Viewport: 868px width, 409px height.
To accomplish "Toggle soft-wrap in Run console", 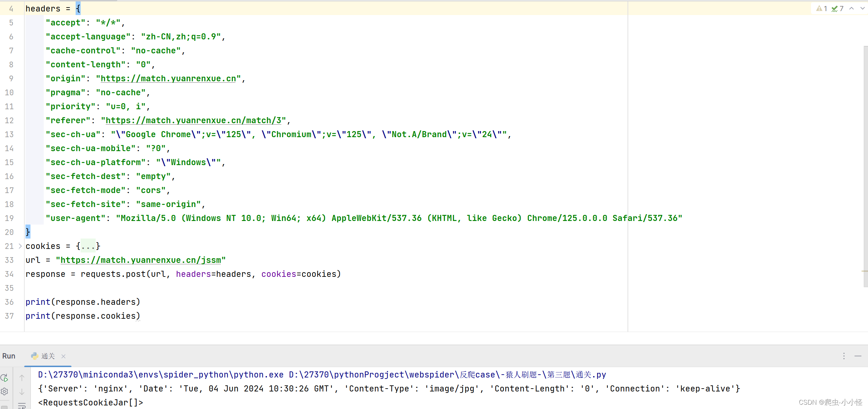I will [22, 405].
